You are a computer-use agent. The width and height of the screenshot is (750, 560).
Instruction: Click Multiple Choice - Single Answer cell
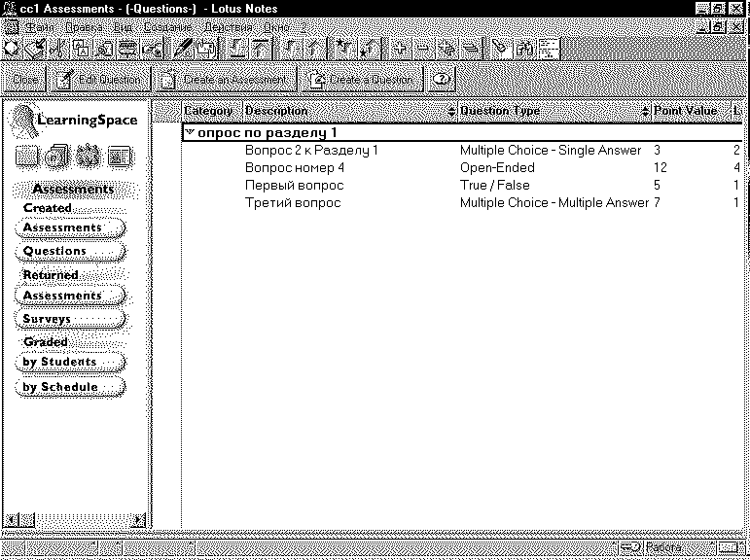point(550,150)
